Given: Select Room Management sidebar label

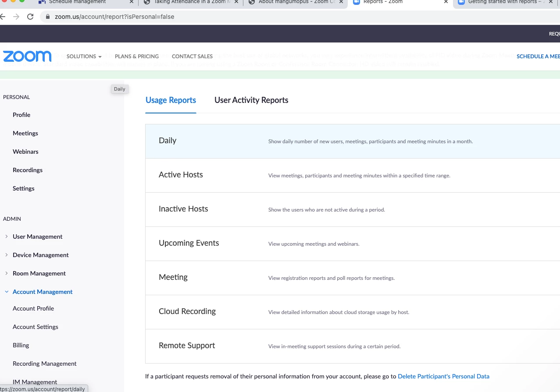Looking at the screenshot, I should point(39,273).
